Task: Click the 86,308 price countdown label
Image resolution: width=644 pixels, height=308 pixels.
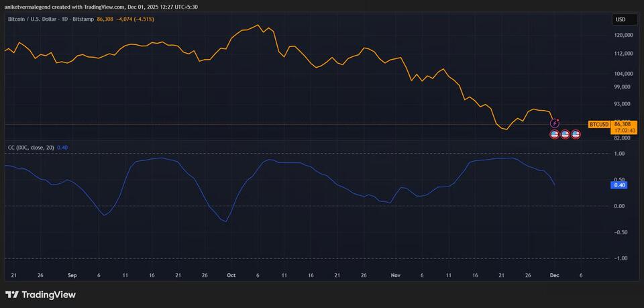Action: coord(625,127)
